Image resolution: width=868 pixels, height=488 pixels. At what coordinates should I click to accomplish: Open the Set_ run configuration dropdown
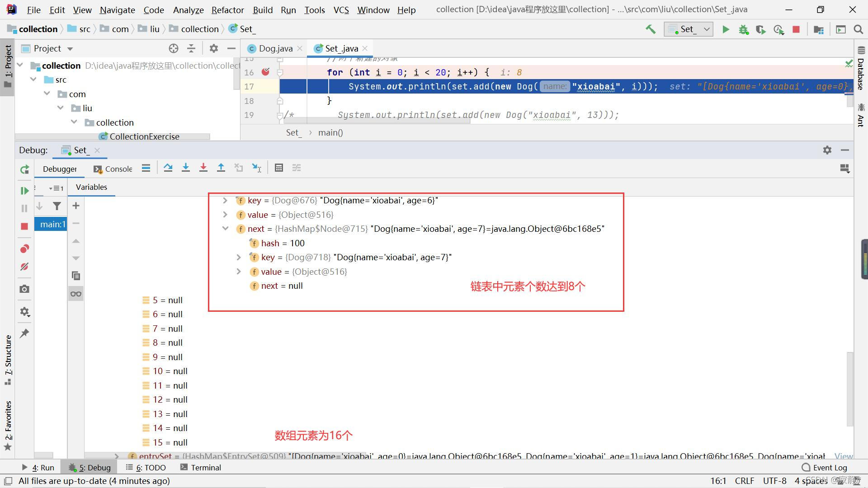(x=688, y=29)
